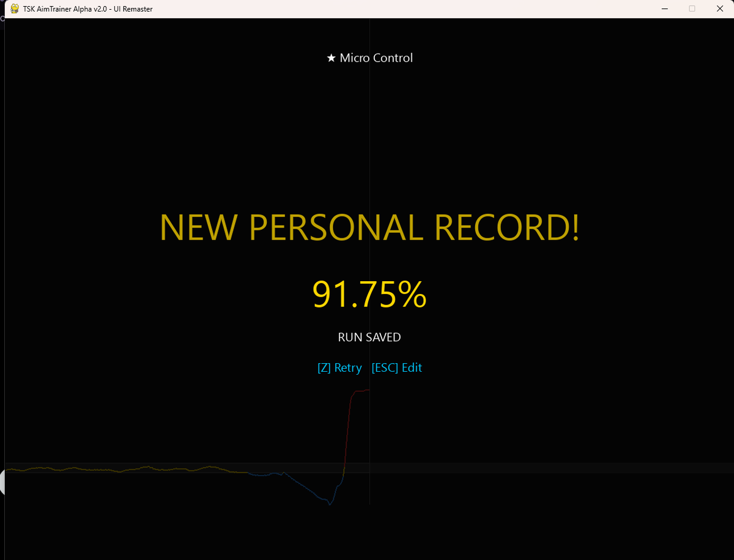Click the [ESC] Edit option
This screenshot has width=734, height=560.
[x=396, y=368]
